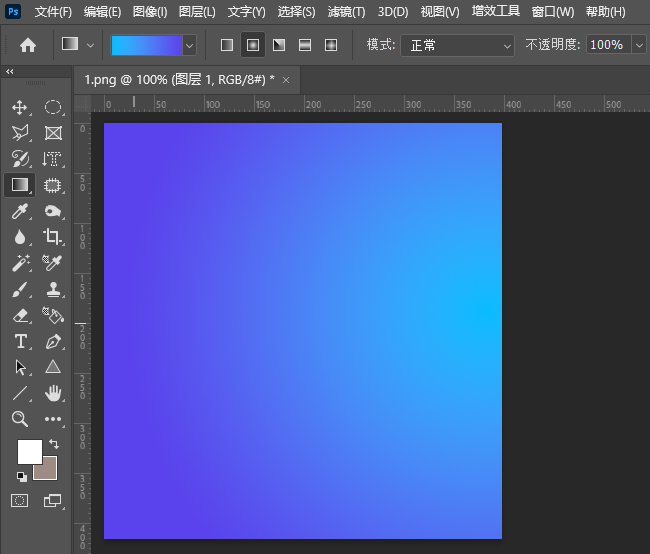Select the Hand tool
The height and width of the screenshot is (554, 650).
click(x=53, y=393)
